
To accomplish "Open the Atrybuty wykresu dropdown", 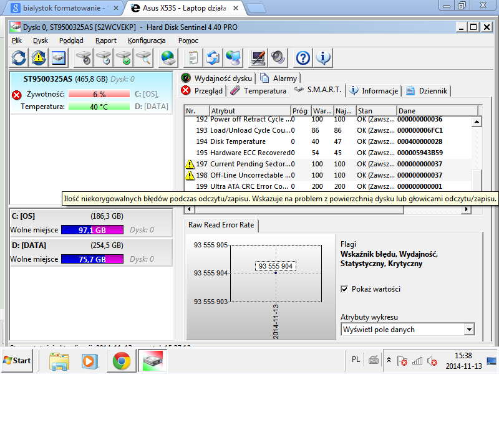I will point(469,330).
